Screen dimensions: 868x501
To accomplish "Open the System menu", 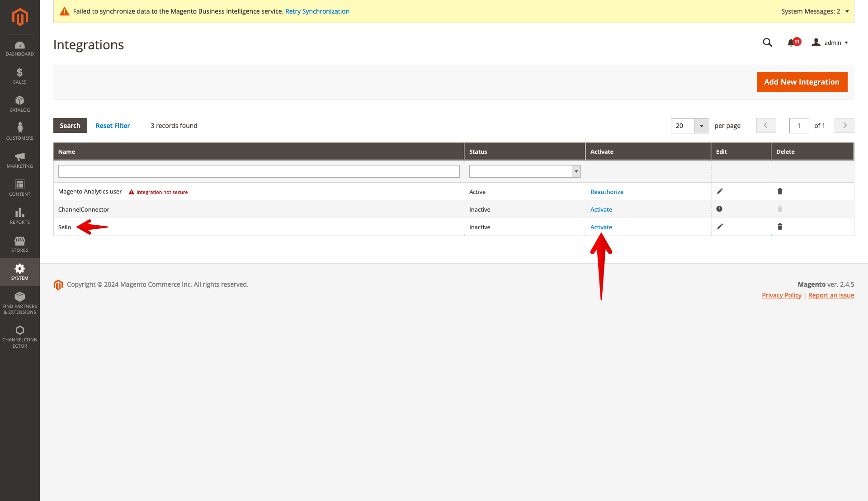I will [20, 273].
